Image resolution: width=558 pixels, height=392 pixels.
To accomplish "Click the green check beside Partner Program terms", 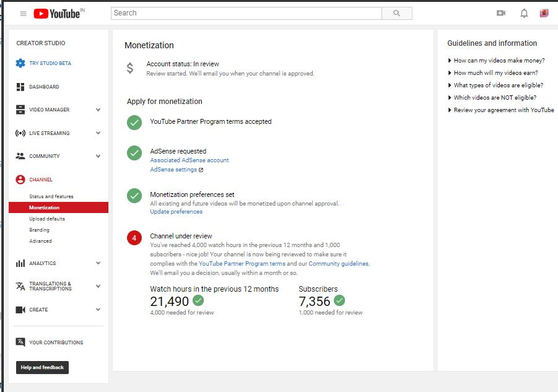I will pos(134,123).
